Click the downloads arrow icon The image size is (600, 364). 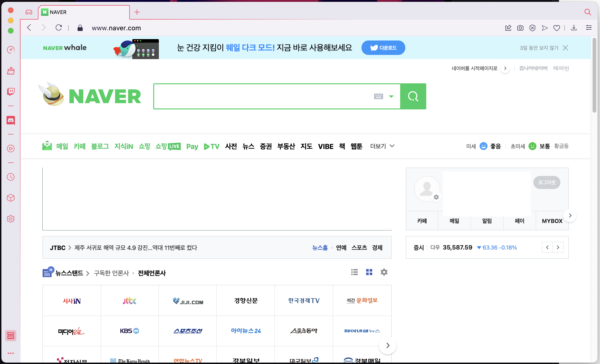(574, 28)
